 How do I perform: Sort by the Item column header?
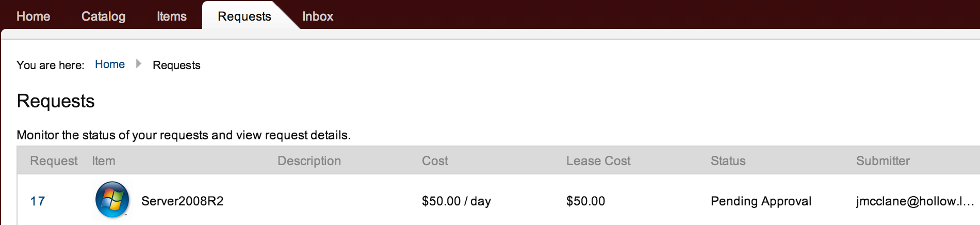click(x=104, y=161)
